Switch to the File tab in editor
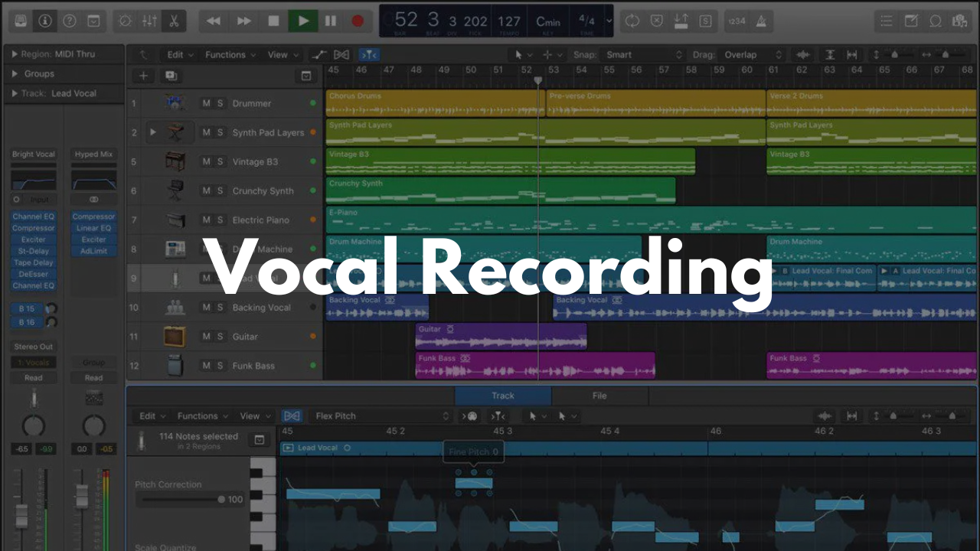Image resolution: width=980 pixels, height=551 pixels. pyautogui.click(x=599, y=396)
